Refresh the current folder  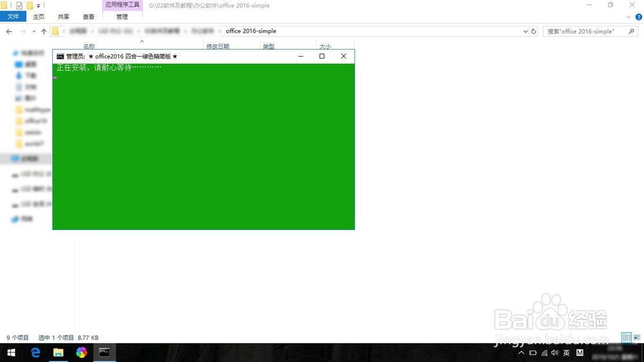533,31
